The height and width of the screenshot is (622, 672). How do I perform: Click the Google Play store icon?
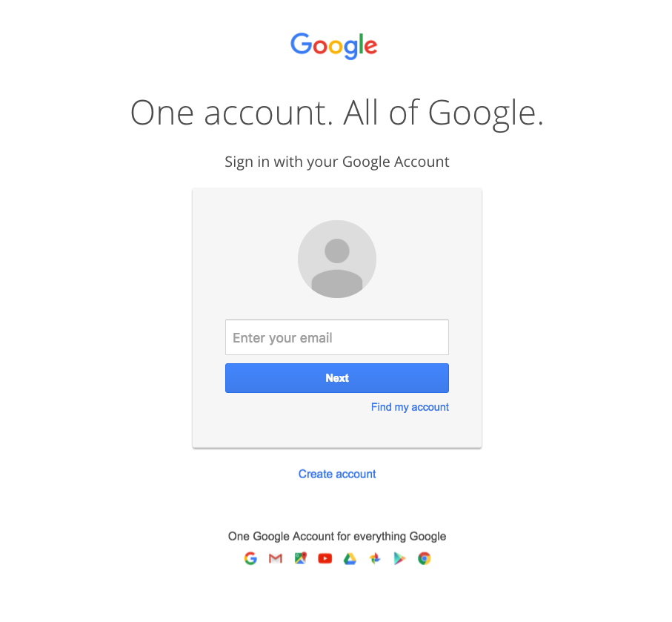[399, 558]
